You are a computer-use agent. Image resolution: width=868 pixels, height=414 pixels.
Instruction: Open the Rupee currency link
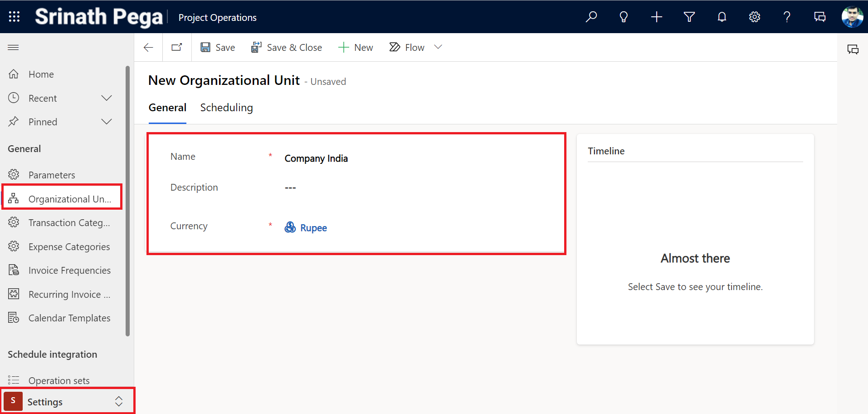313,228
